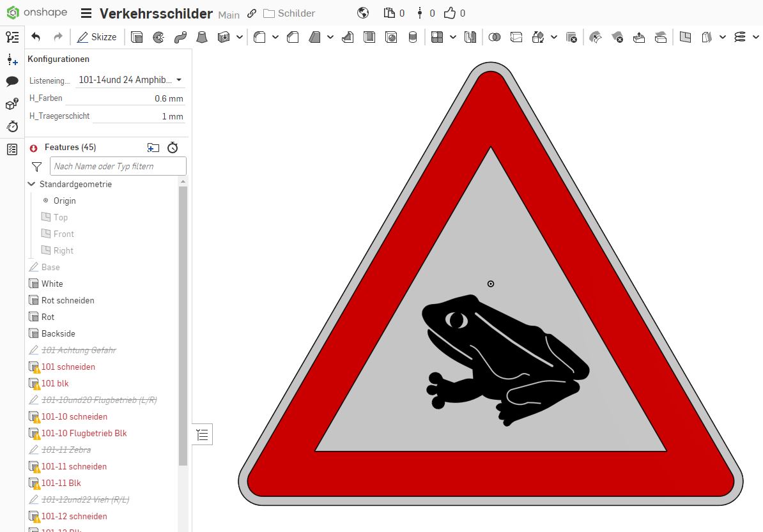763x532 pixels.
Task: Open the hamburger main menu
Action: [x=86, y=13]
